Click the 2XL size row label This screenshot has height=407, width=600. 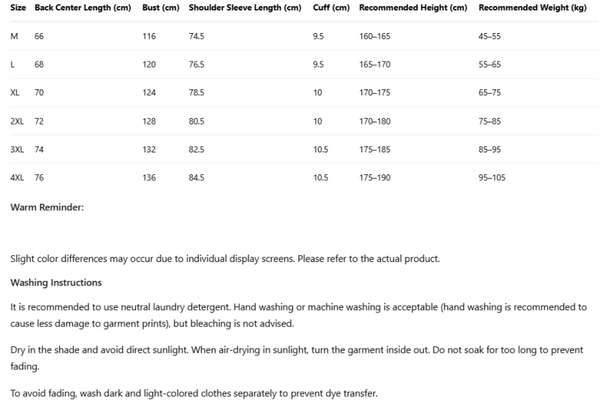17,121
